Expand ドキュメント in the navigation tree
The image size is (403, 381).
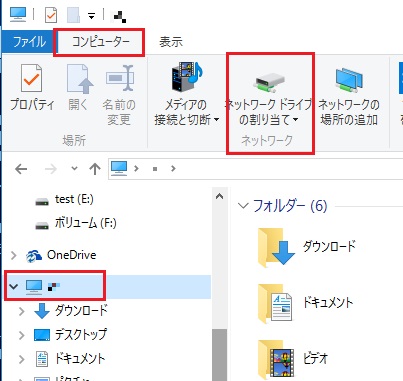[22, 359]
